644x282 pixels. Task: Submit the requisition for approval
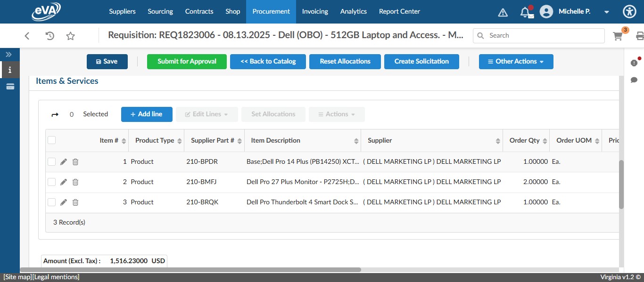[186, 61]
